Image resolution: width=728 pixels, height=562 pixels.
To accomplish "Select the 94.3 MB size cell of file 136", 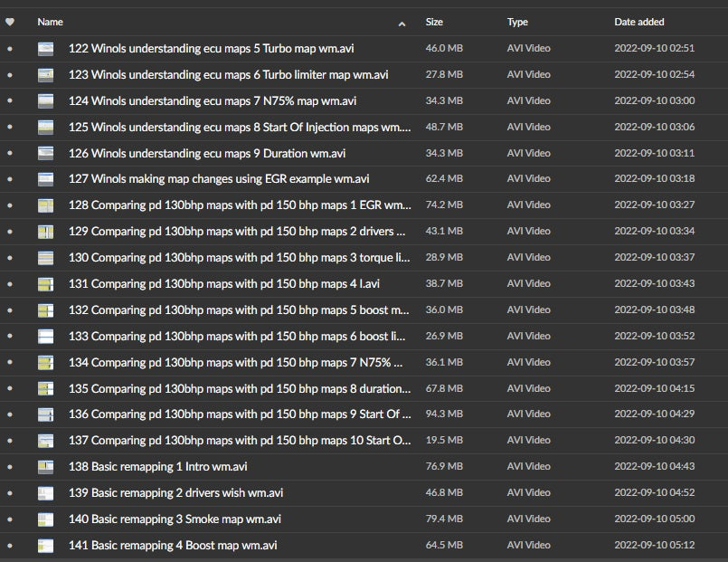I will 443,414.
